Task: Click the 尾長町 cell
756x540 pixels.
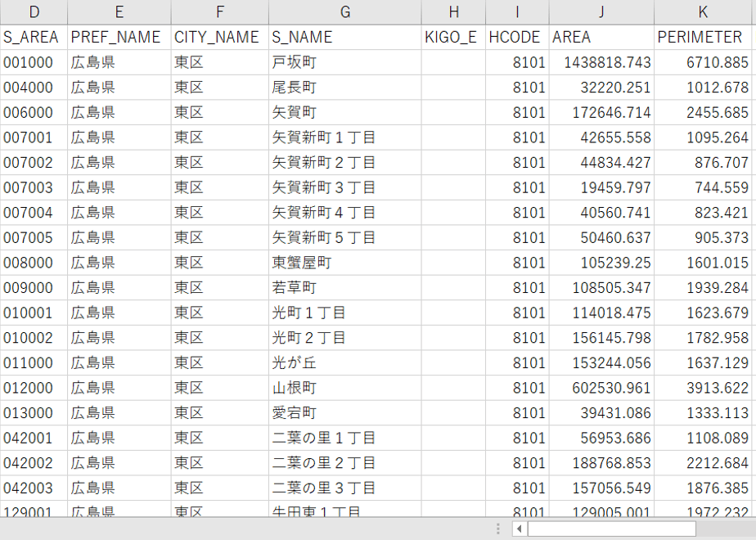Action: point(345,88)
